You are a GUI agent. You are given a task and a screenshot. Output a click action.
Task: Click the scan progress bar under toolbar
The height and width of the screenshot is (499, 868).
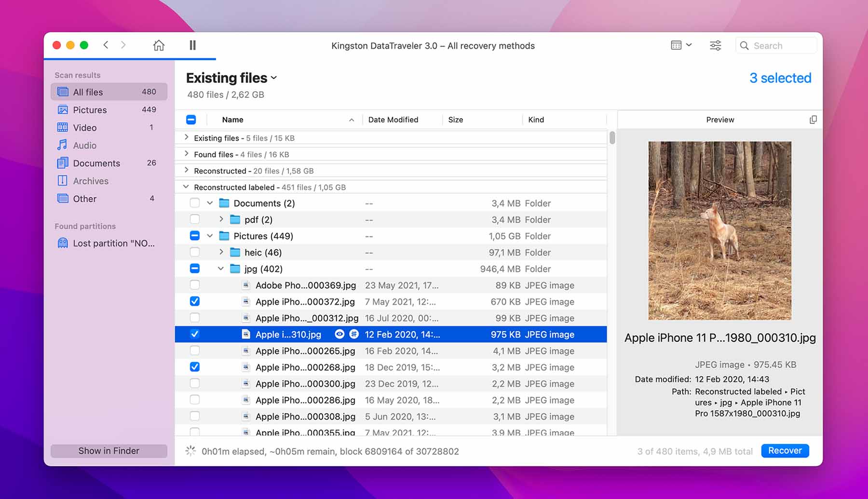(x=130, y=59)
